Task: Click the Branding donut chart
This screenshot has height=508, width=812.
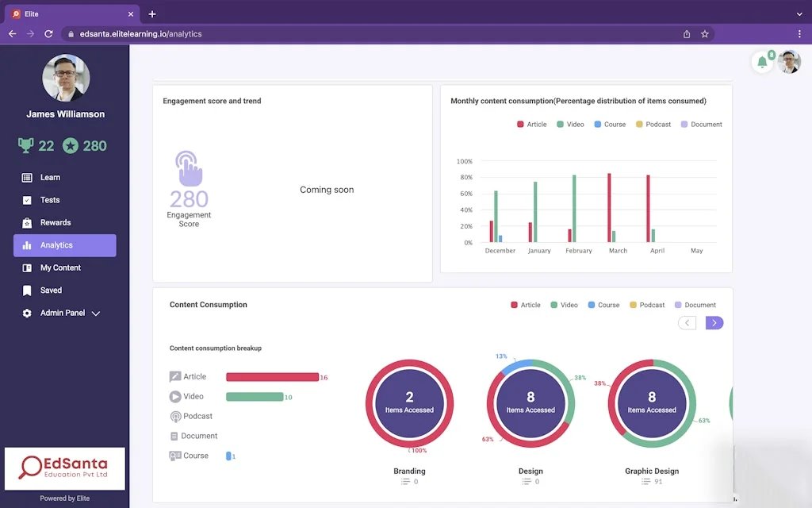Action: coord(409,403)
